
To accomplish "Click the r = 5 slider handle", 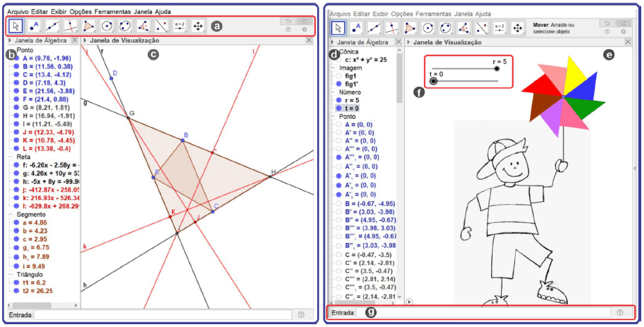I will point(496,69).
